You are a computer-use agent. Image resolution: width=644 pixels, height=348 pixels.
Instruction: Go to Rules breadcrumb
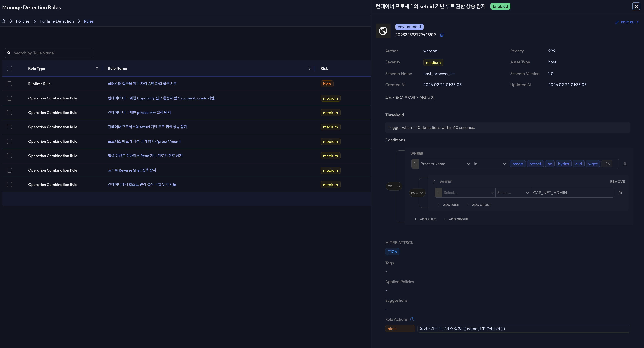tap(89, 21)
